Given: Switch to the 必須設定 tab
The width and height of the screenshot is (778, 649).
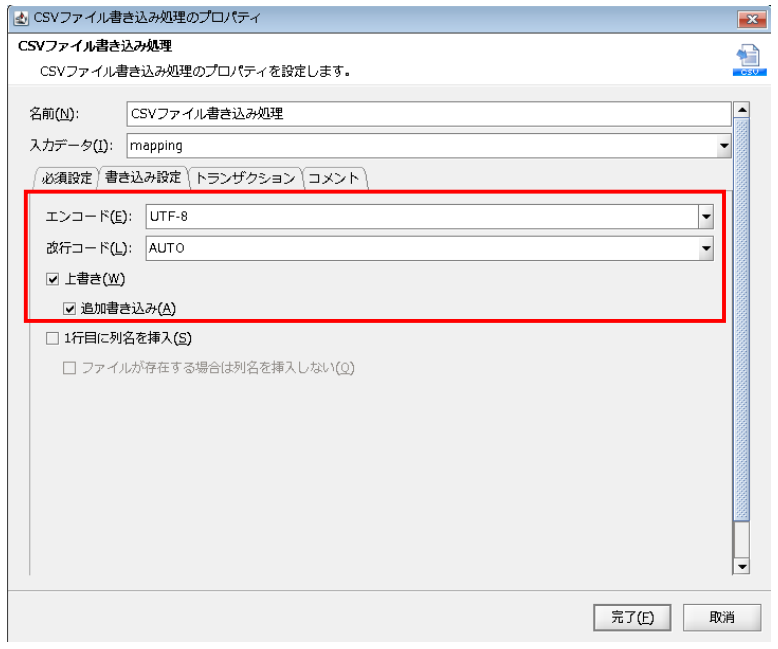Looking at the screenshot, I should (x=67, y=178).
